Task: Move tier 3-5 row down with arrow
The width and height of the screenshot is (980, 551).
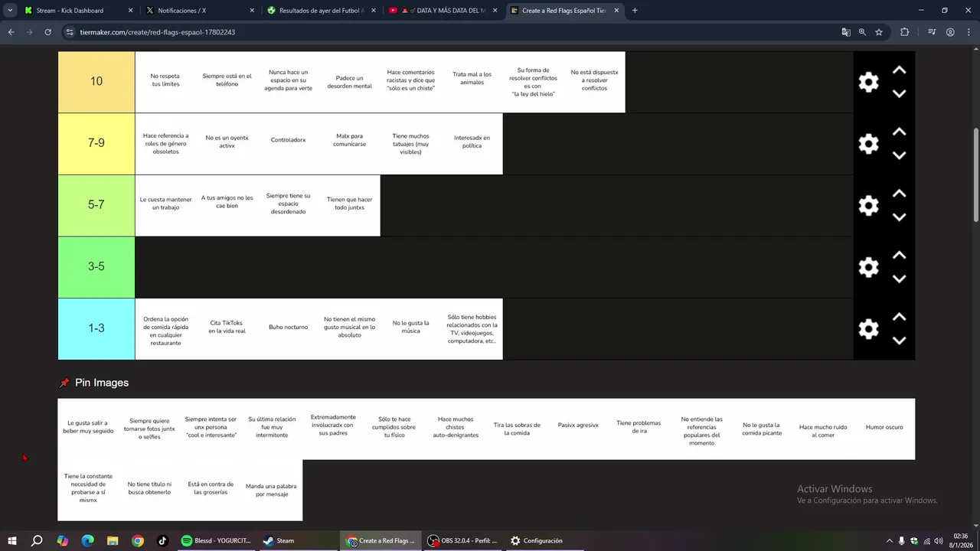Action: 900,279
